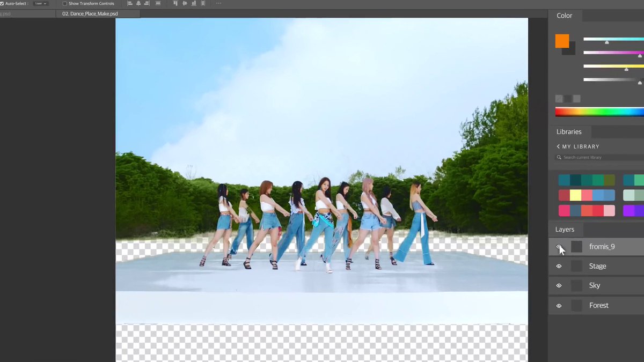Image resolution: width=644 pixels, height=362 pixels.
Task: Click the Stage layer thumbnail
Action: coord(576,266)
